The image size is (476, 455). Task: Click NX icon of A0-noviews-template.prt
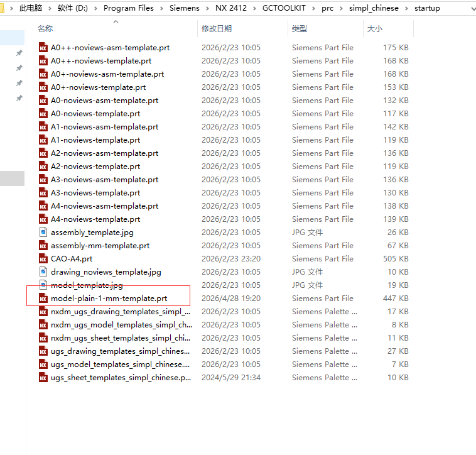click(43, 114)
